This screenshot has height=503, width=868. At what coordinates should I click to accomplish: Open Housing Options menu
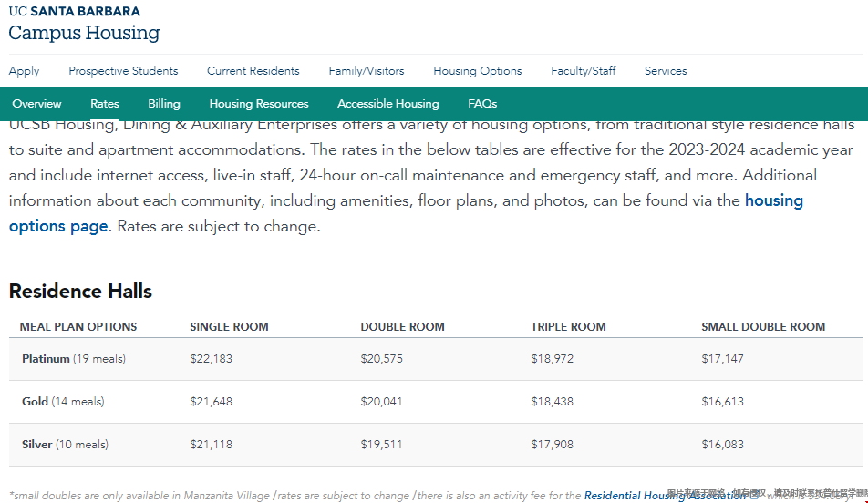(x=477, y=71)
